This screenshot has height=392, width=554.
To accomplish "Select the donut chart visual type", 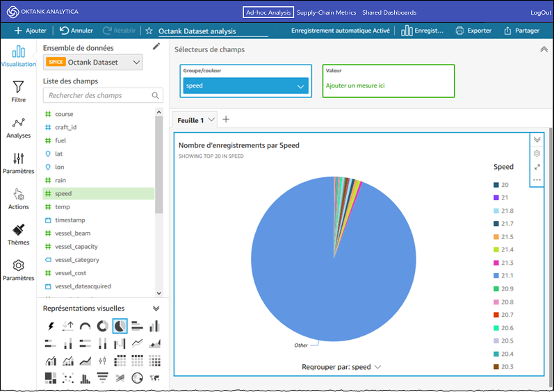I will point(102,326).
